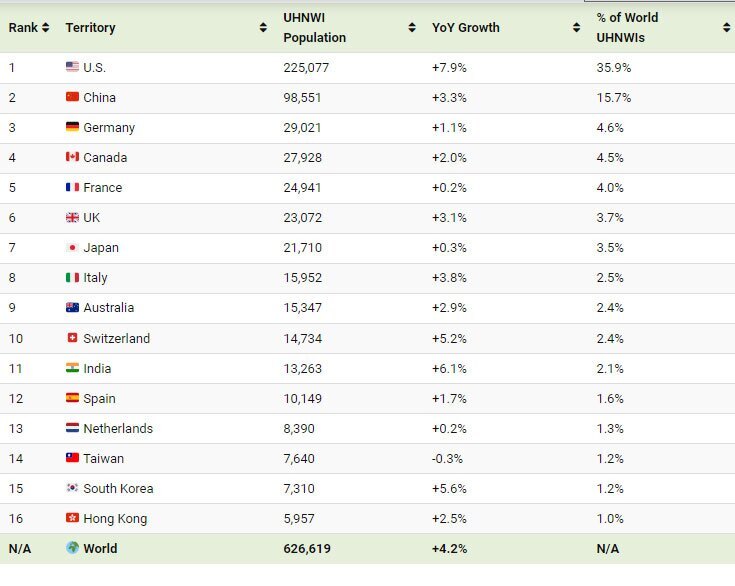
Task: Select the Taiwan row's territory name
Action: 104,458
